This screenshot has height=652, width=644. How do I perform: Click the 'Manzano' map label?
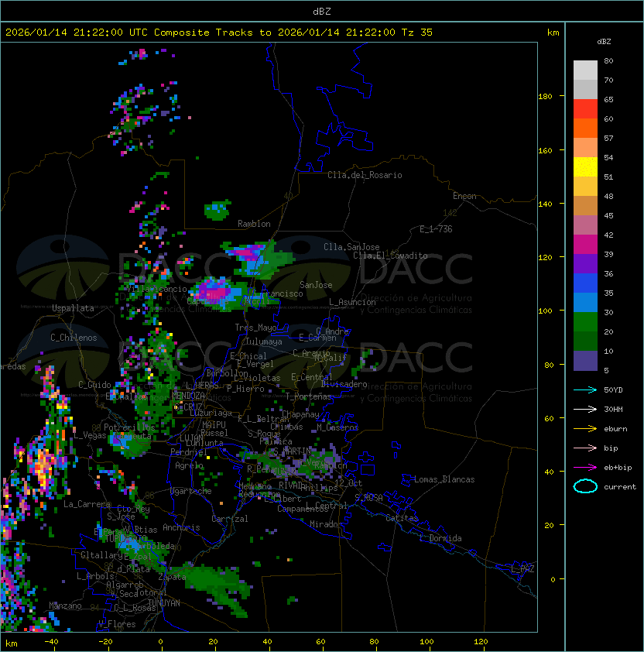point(65,606)
